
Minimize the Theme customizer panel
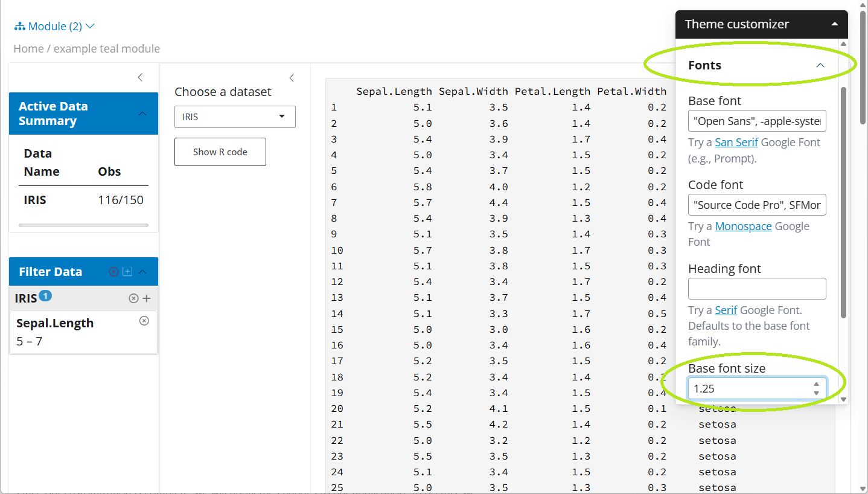tap(834, 24)
